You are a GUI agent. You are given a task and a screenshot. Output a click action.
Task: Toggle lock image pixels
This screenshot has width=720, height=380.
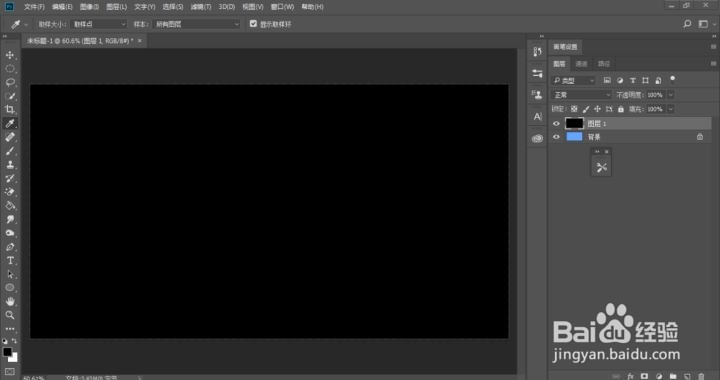pyautogui.click(x=585, y=109)
